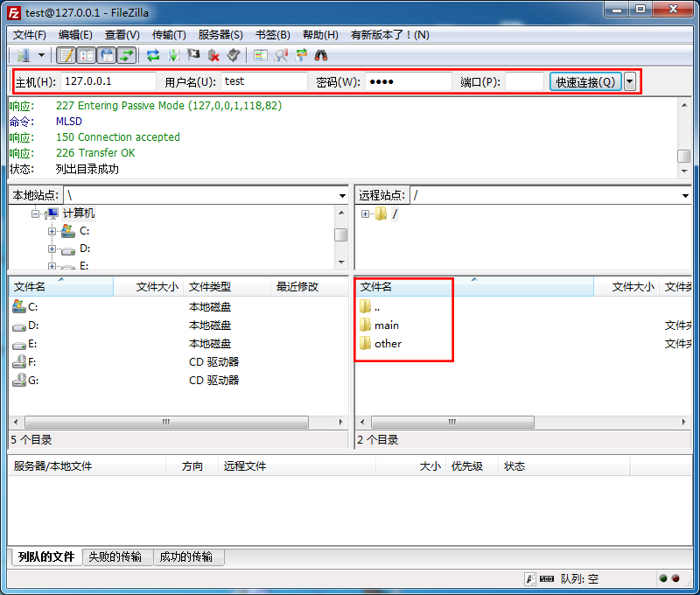Image resolution: width=700 pixels, height=595 pixels.
Task: Toggle remote directory tree display
Action: click(107, 55)
